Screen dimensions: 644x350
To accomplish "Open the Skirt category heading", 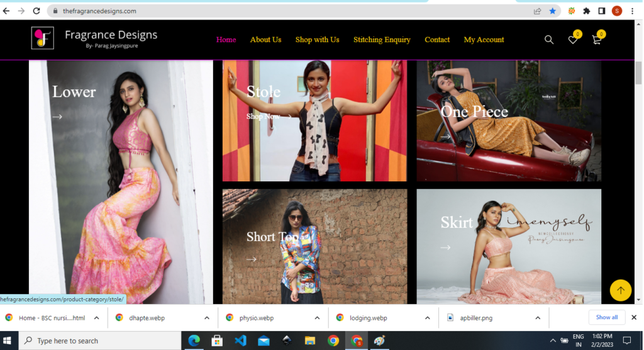I will tap(457, 222).
